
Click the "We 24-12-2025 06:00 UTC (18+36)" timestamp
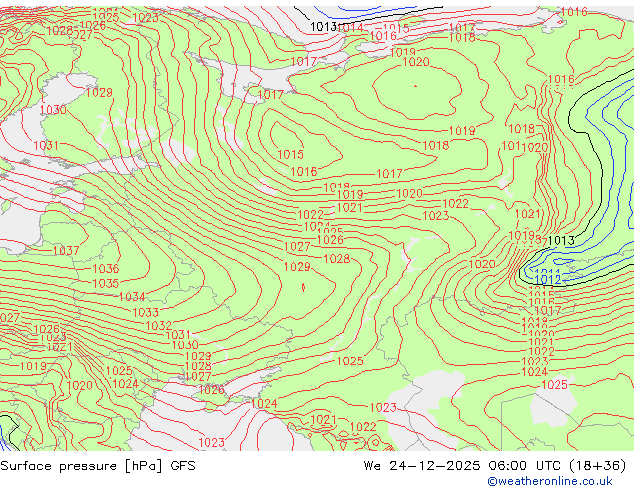495,466
